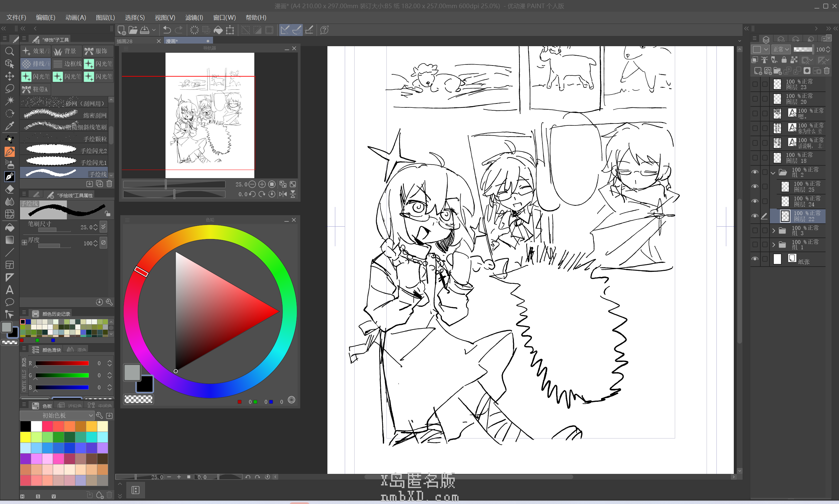Toggle visibility of 组 3 folder
The height and width of the screenshot is (504, 839).
pyautogui.click(x=754, y=230)
